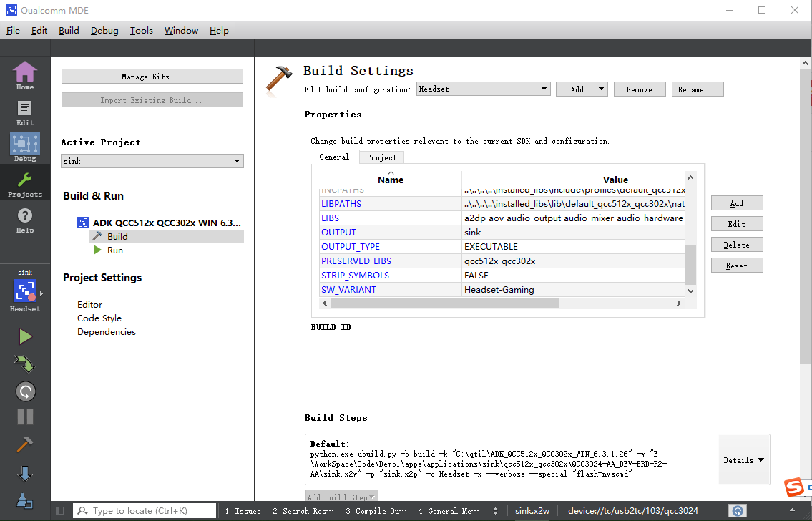Toggle sidebar icon in status bar
This screenshot has height=521, width=812.
click(59, 511)
